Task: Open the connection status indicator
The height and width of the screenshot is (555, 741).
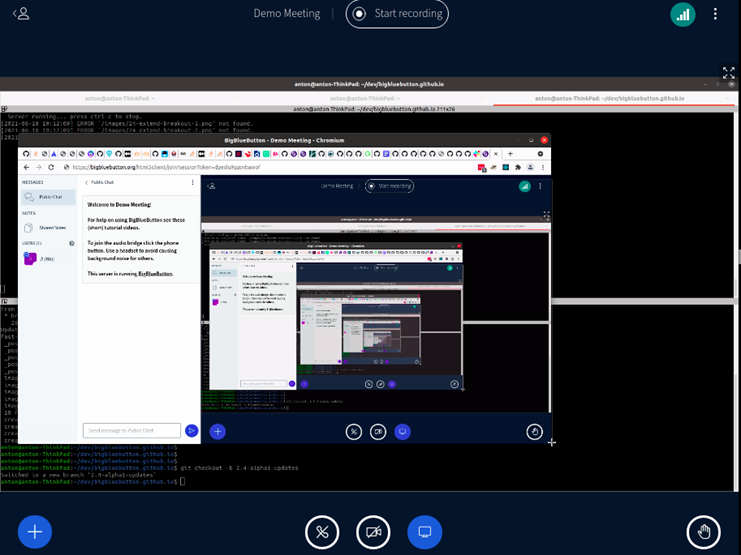Action: click(x=683, y=14)
